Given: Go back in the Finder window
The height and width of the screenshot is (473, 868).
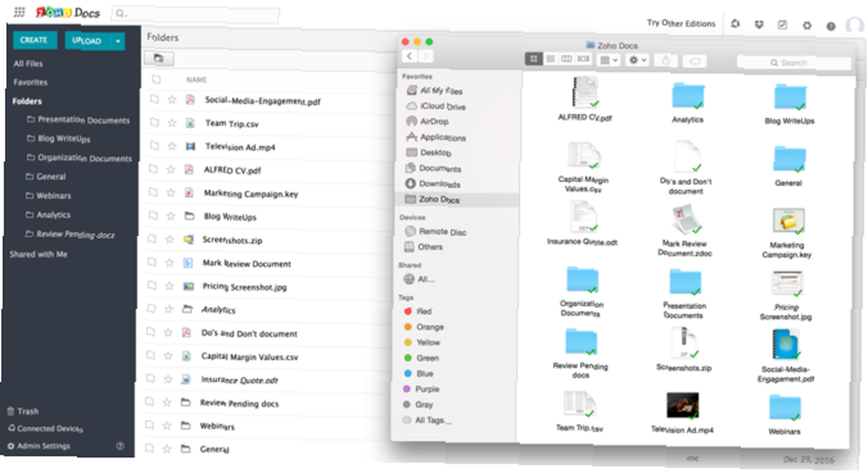Looking at the screenshot, I should pyautogui.click(x=410, y=56).
